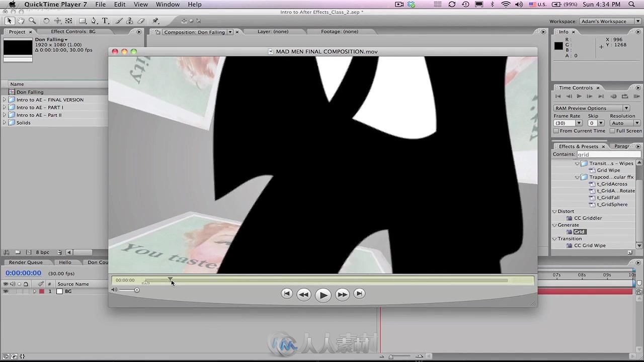This screenshot has height=362, width=644.
Task: Click the Wi-Fi status icon
Action: pyautogui.click(x=505, y=5)
